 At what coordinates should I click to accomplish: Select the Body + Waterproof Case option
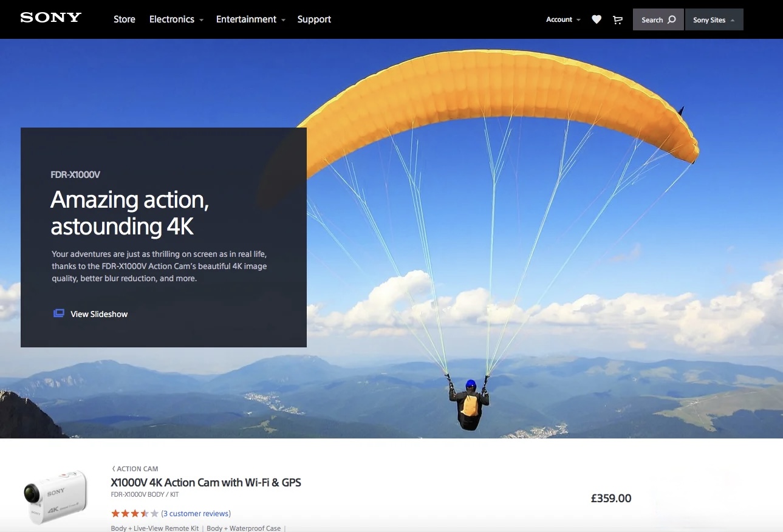[244, 528]
